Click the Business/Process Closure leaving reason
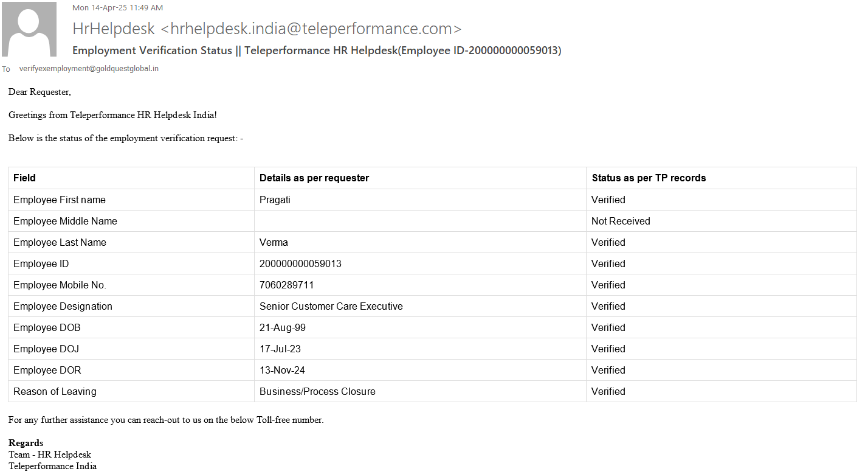 [x=317, y=391]
